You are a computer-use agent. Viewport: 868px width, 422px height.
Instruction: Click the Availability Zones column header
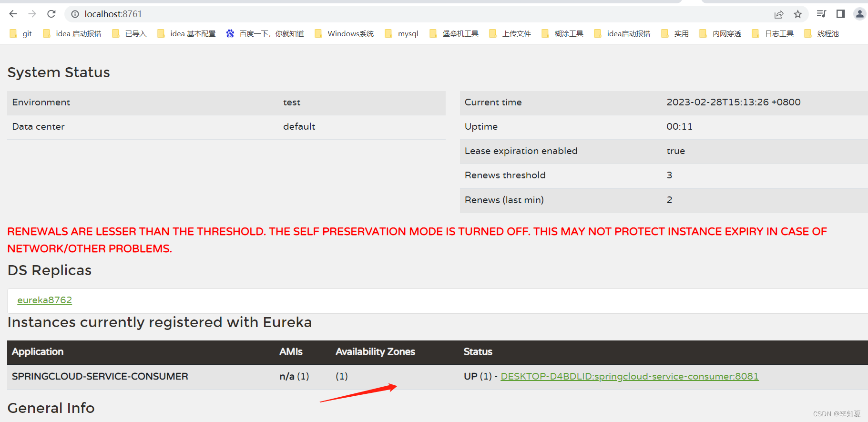point(375,352)
